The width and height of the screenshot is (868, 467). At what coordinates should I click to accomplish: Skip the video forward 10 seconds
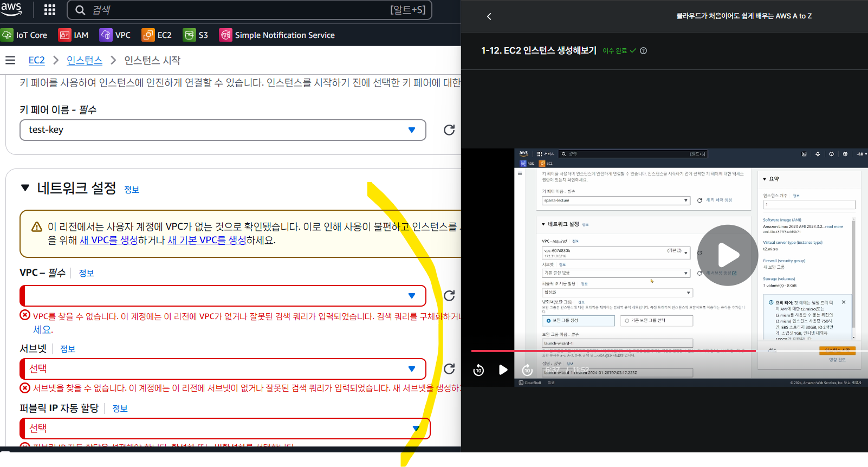[527, 370]
